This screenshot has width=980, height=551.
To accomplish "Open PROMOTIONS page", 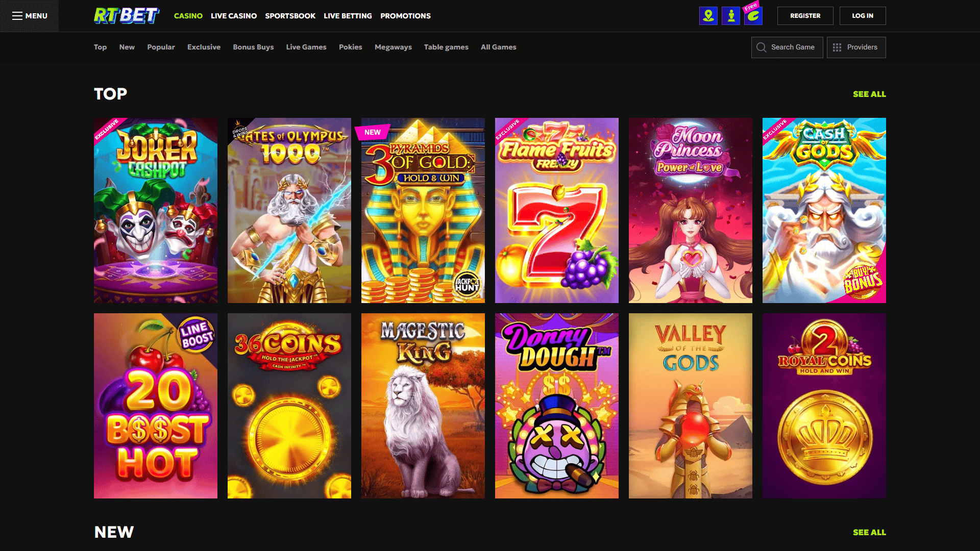I will click(405, 16).
